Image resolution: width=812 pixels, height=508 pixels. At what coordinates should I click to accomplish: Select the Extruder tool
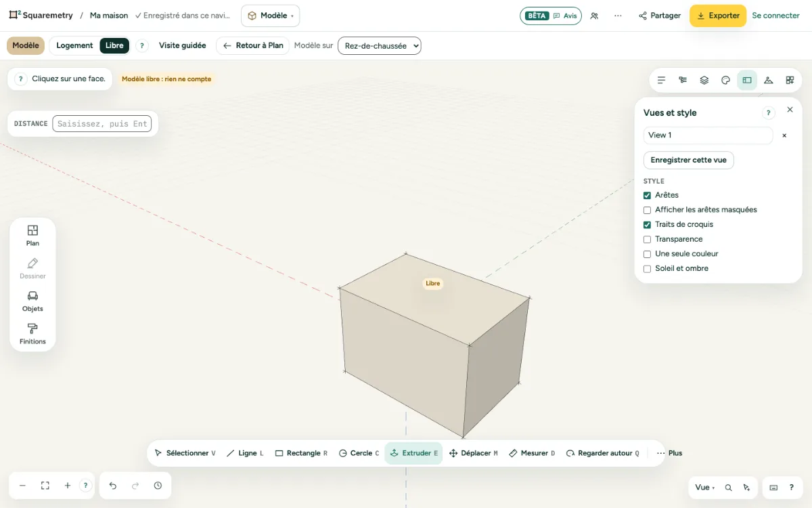[413, 453]
